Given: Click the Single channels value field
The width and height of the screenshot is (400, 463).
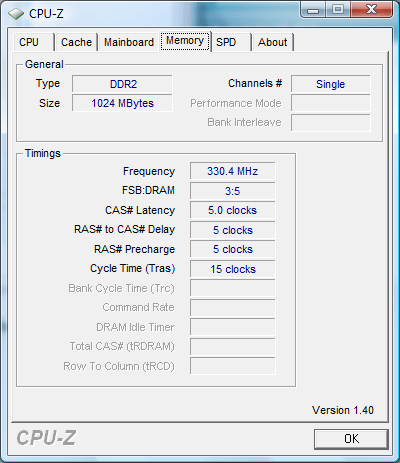Looking at the screenshot, I should pyautogui.click(x=330, y=84).
